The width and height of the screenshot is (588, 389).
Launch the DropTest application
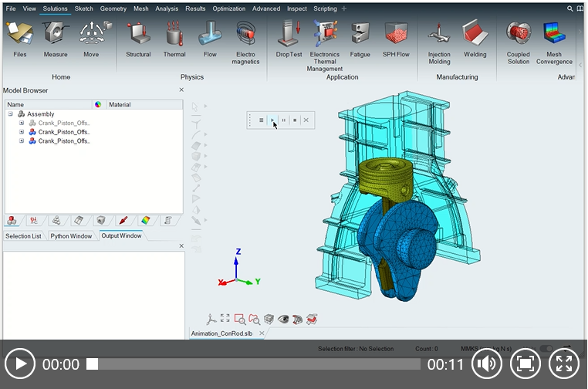pos(289,39)
